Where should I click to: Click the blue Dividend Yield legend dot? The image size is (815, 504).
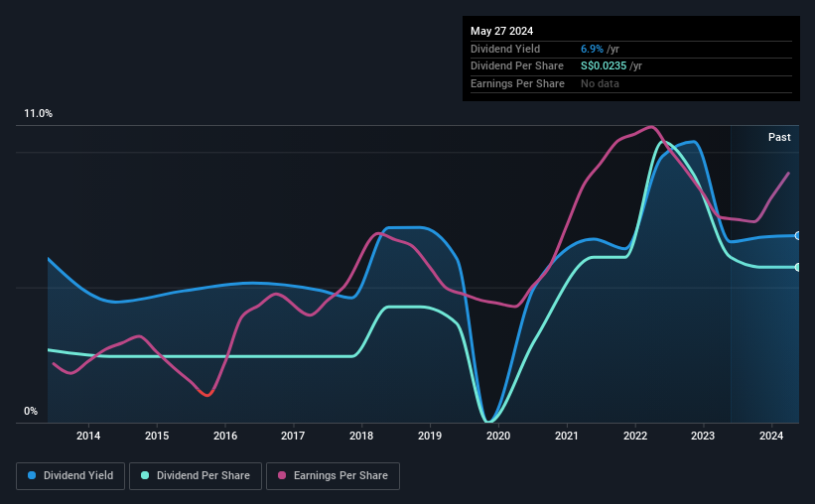click(32, 475)
